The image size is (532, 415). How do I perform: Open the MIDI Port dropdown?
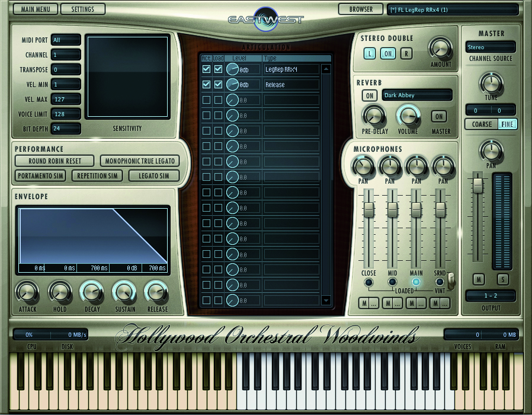click(x=66, y=40)
